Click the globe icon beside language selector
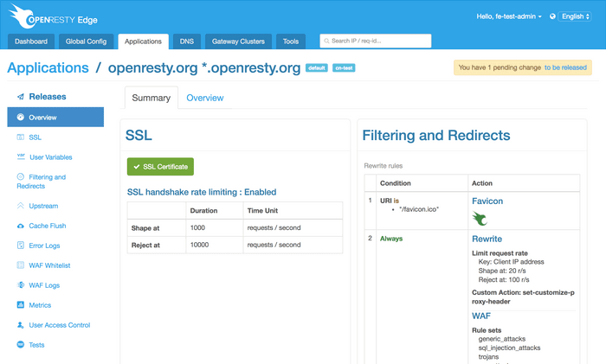The image size is (606, 364). click(552, 16)
